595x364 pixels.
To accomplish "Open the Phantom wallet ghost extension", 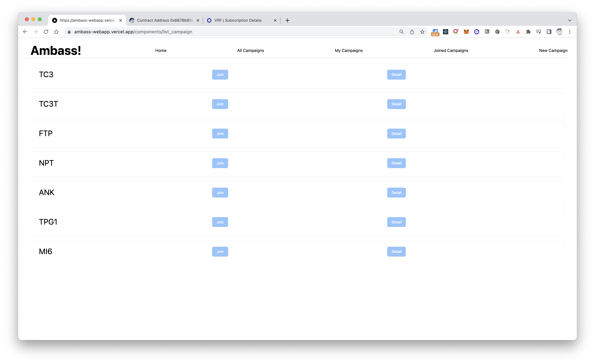I will [476, 32].
